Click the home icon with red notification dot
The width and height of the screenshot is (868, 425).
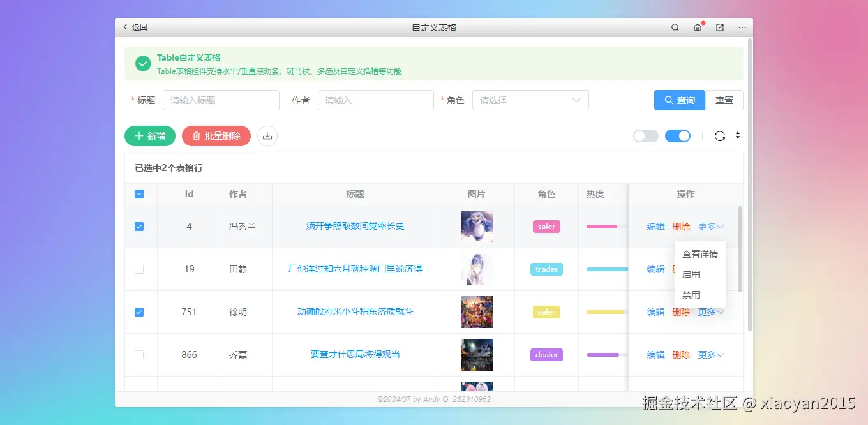[x=697, y=27]
